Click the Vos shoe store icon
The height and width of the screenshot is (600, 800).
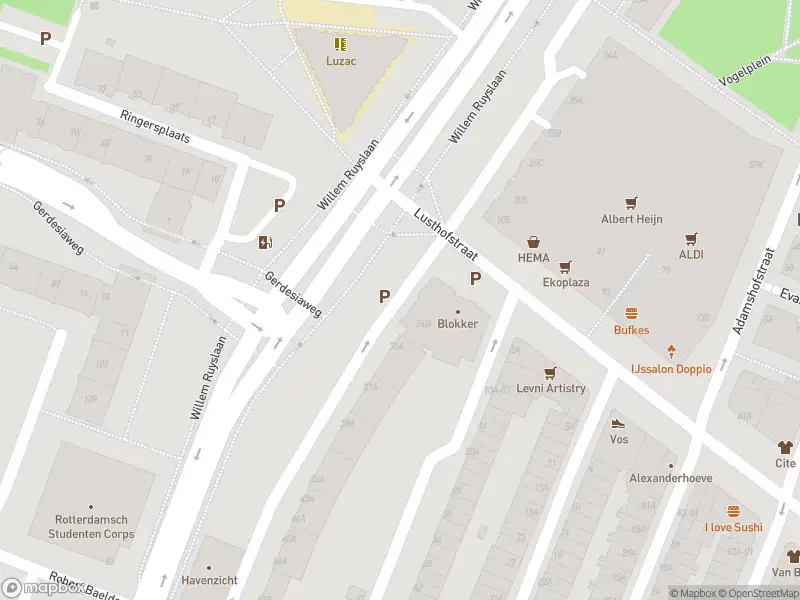click(618, 423)
